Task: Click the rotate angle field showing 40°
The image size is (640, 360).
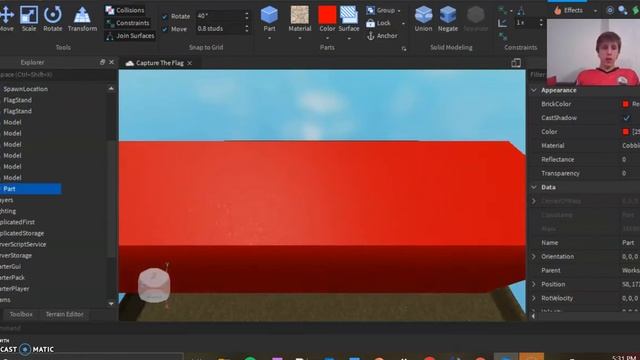Action: point(220,16)
